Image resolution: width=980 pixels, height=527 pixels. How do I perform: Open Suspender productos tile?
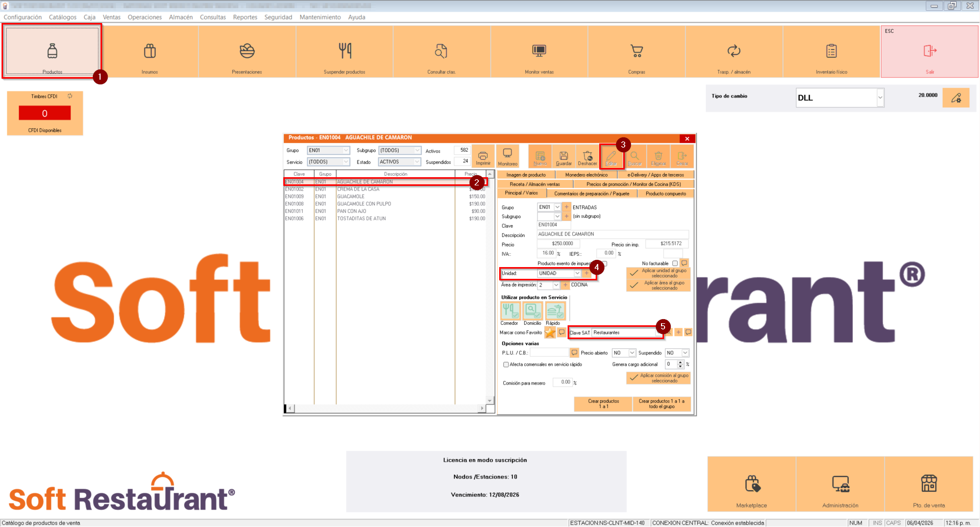345,51
